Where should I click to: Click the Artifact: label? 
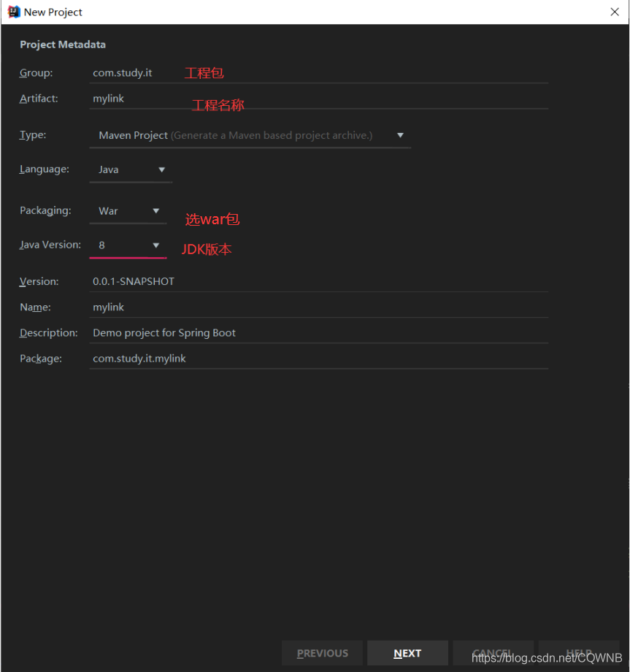click(39, 99)
